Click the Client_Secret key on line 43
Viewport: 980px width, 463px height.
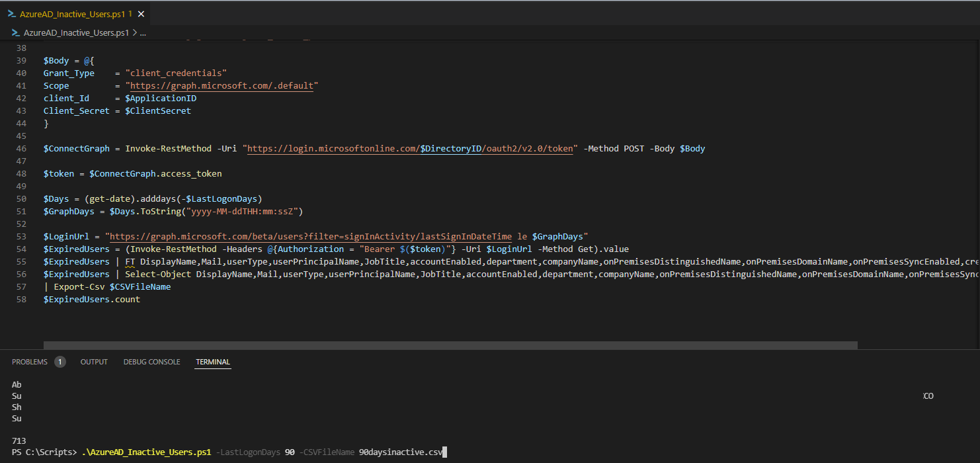tap(77, 111)
